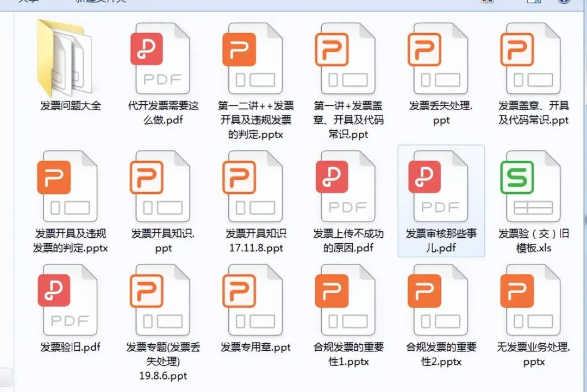Click the 发票专用章.ppt name label
Viewport: 587px width, 392px height.
(255, 347)
